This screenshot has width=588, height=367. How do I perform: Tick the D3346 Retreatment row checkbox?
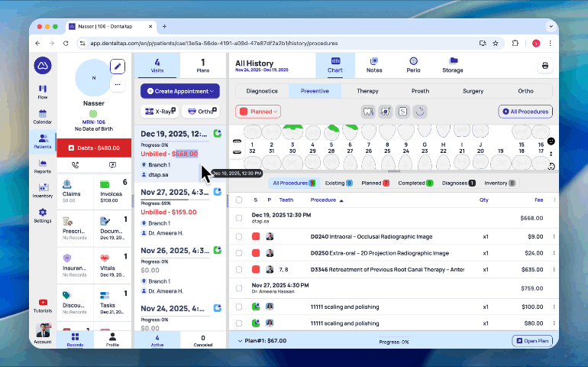(x=239, y=269)
